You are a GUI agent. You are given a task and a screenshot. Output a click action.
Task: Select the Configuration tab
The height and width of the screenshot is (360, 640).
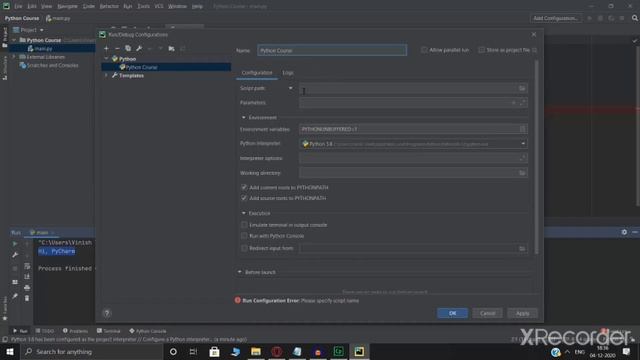point(257,73)
